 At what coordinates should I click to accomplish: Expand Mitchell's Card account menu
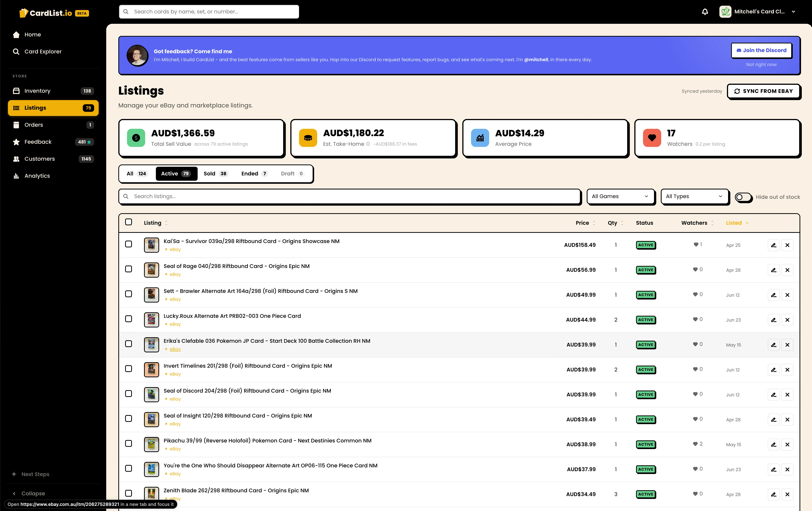pyautogui.click(x=757, y=12)
